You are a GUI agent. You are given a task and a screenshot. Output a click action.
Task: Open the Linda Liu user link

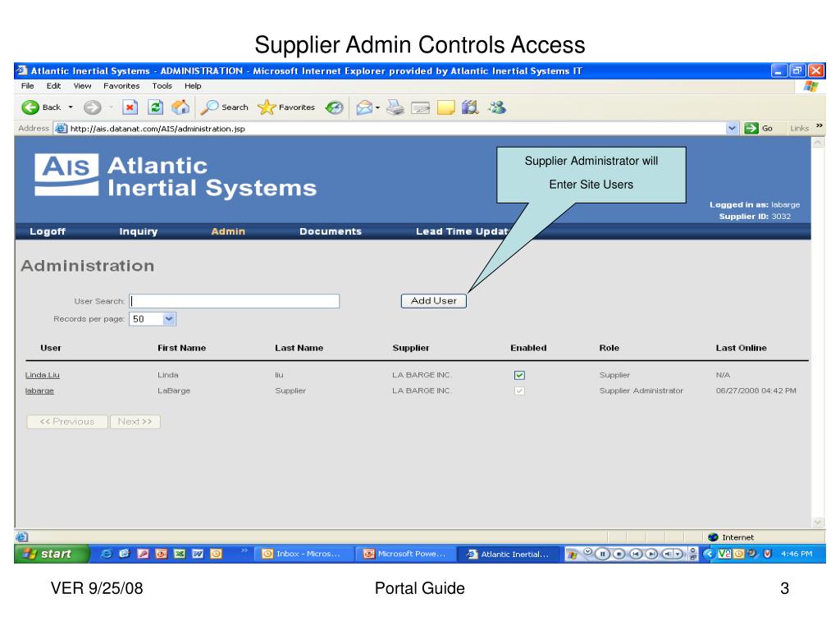(x=43, y=375)
